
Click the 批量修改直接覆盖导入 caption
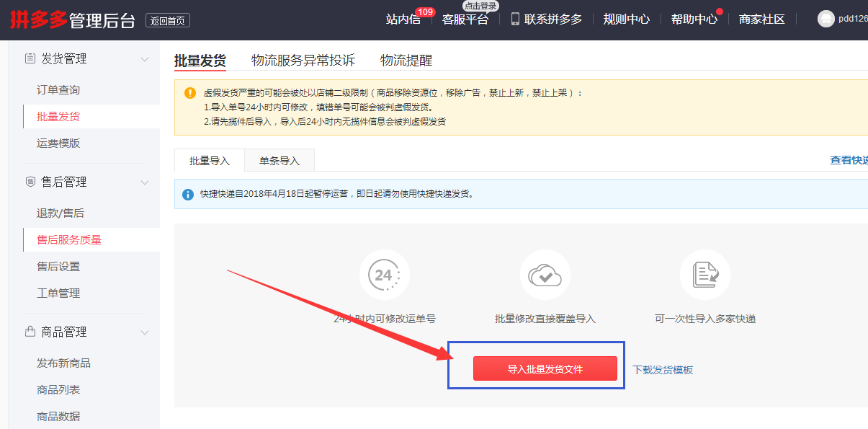[x=545, y=319]
